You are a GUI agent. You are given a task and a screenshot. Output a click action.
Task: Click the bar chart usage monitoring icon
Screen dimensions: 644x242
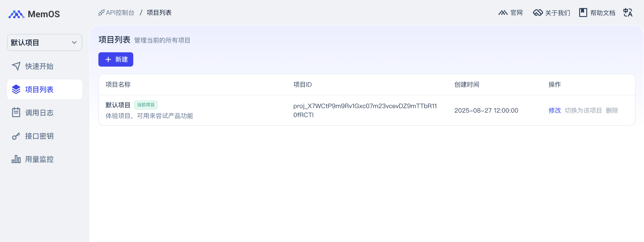coord(16,159)
